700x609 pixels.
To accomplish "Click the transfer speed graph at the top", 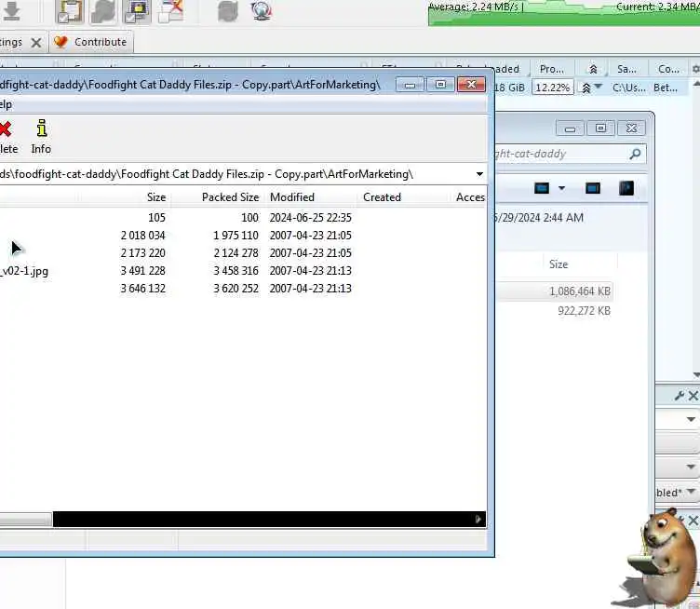I will coord(564,13).
